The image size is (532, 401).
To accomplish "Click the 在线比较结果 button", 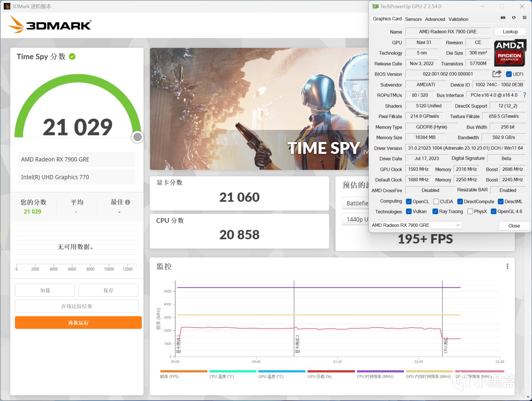I will click(77, 306).
